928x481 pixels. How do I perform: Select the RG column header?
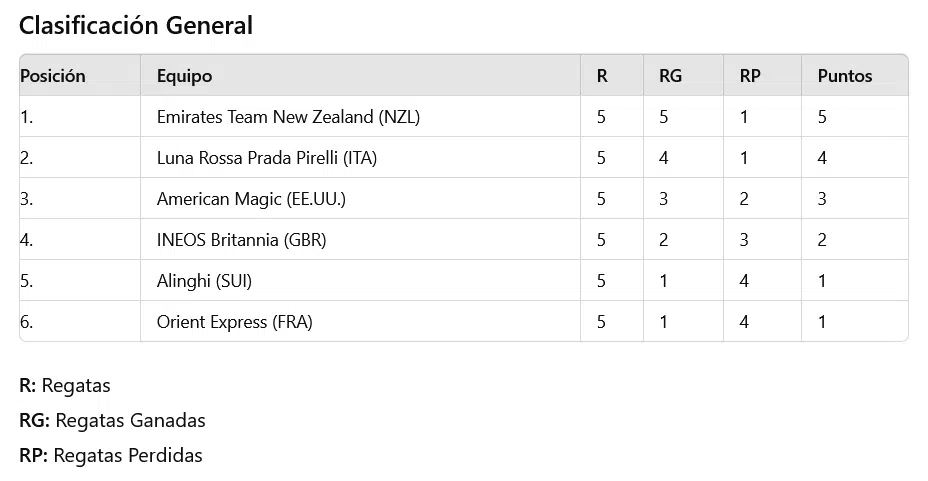pyautogui.click(x=670, y=76)
